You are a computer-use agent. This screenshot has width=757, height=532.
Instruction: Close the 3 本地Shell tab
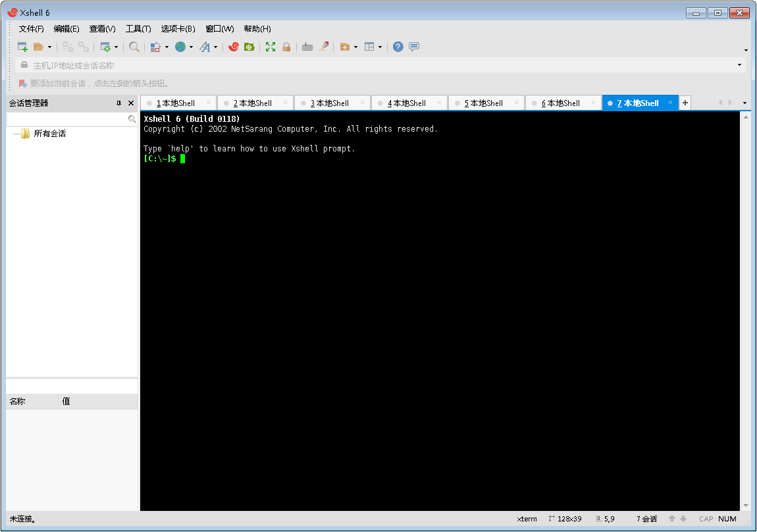362,102
